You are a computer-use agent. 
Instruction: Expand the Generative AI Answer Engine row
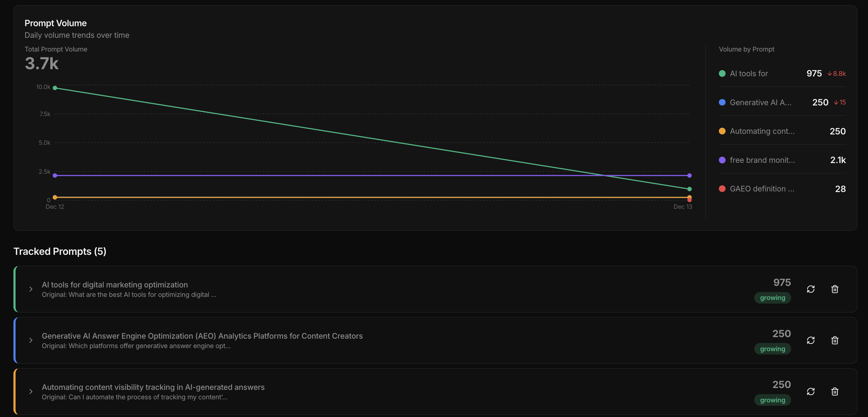coord(31,340)
